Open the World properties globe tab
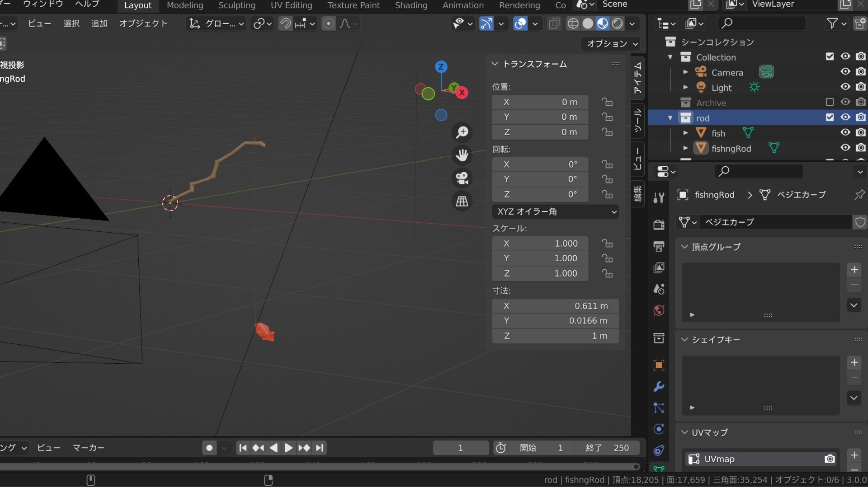The image size is (868, 488). coord(659,310)
